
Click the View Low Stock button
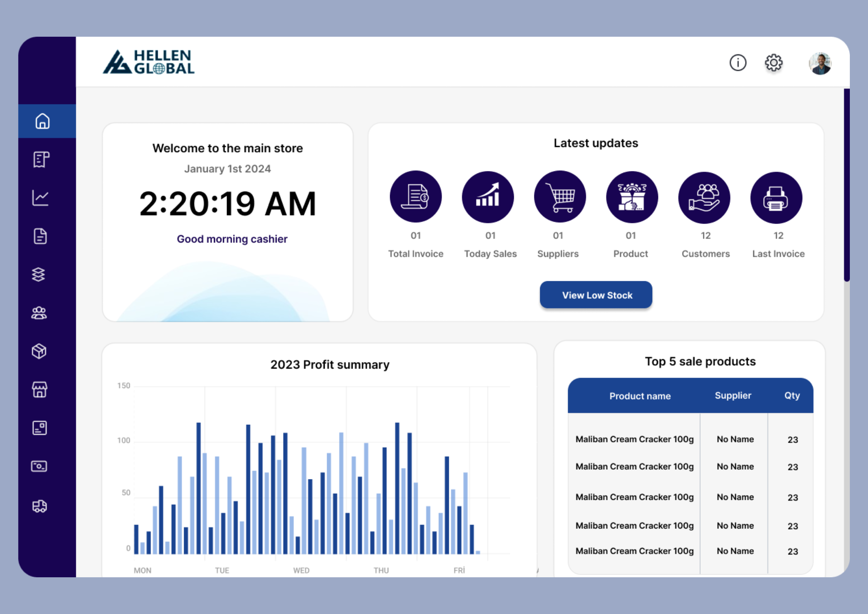click(596, 295)
